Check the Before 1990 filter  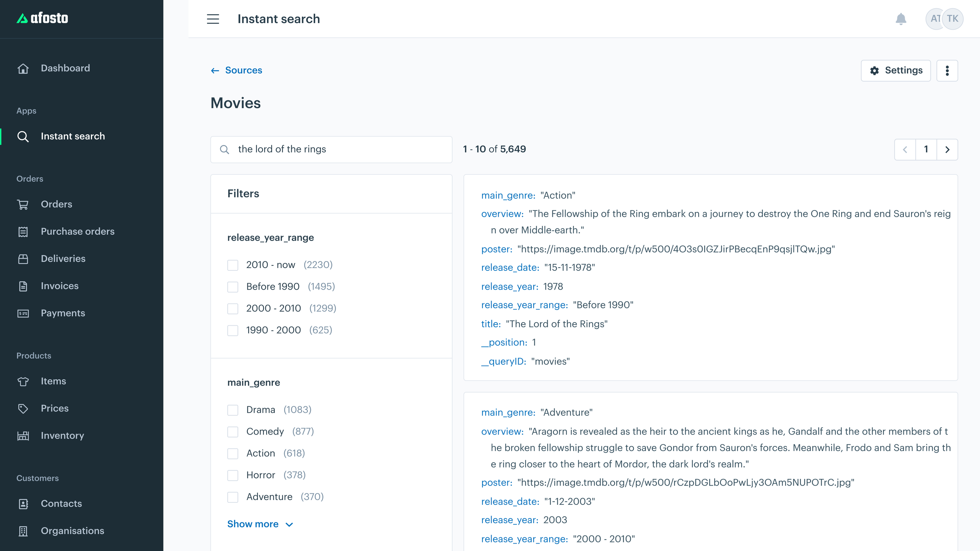pos(233,287)
